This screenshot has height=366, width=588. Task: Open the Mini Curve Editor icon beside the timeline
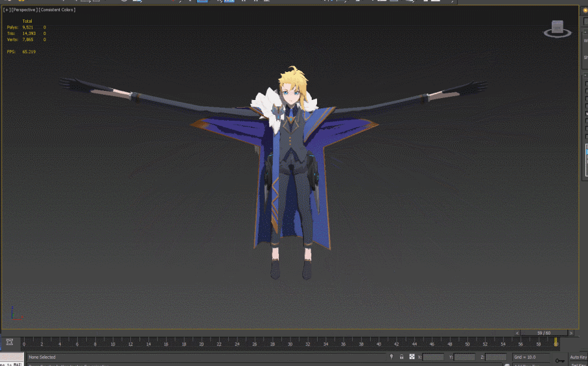click(9, 342)
